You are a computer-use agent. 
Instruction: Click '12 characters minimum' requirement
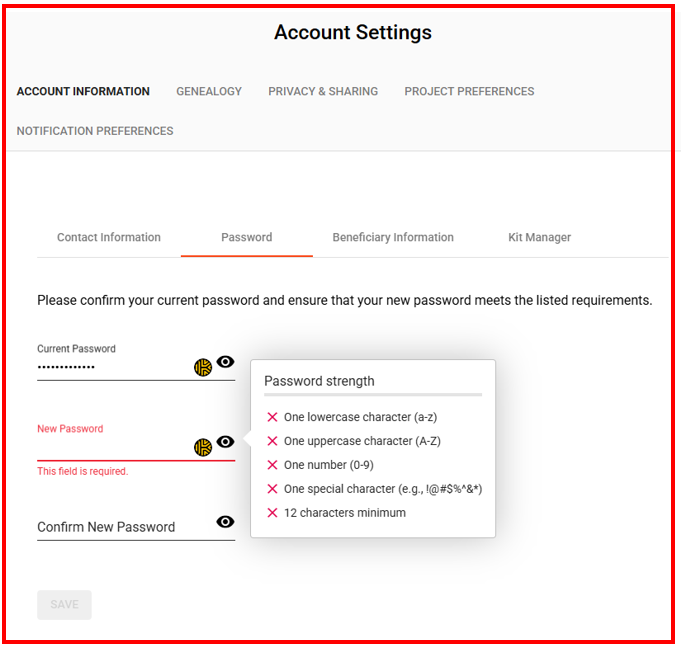pyautogui.click(x=345, y=512)
